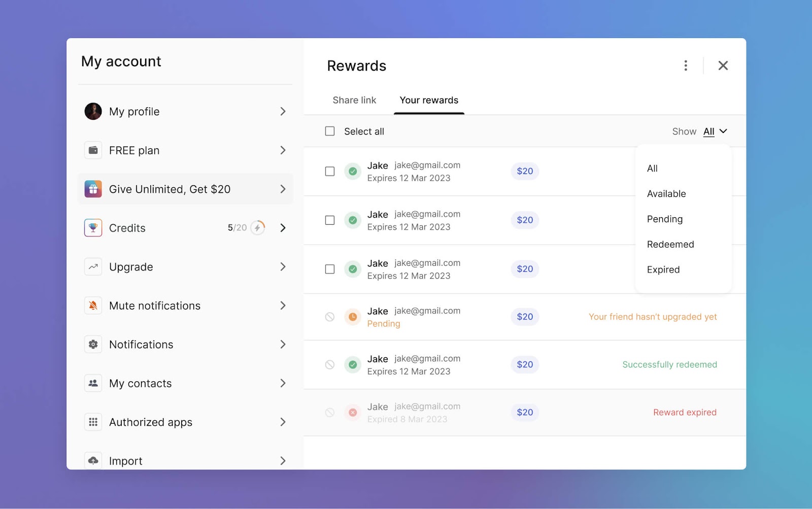Click the Notifications gear icon
812x509 pixels.
(93, 344)
